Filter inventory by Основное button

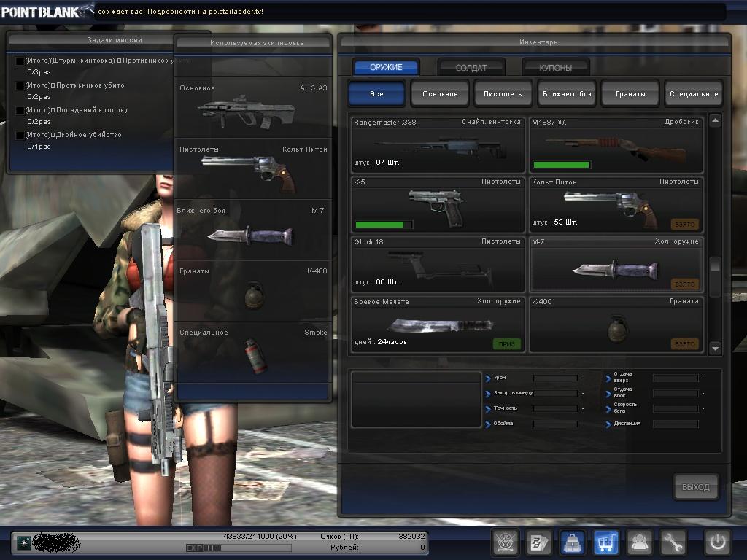(440, 94)
